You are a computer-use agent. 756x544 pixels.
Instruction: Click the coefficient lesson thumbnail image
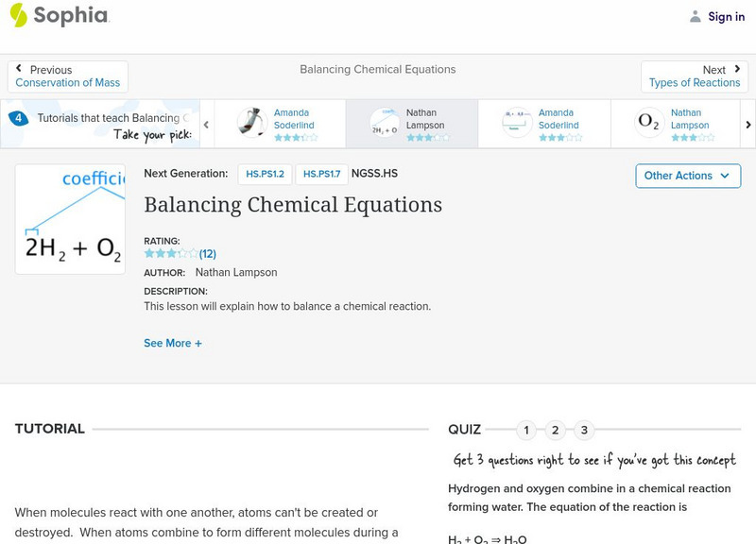click(x=70, y=219)
